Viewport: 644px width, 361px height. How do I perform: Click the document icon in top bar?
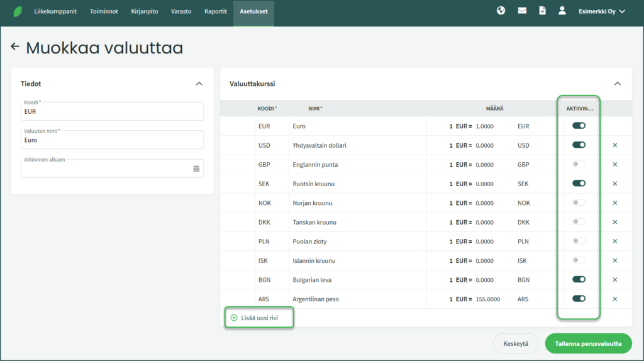click(542, 11)
